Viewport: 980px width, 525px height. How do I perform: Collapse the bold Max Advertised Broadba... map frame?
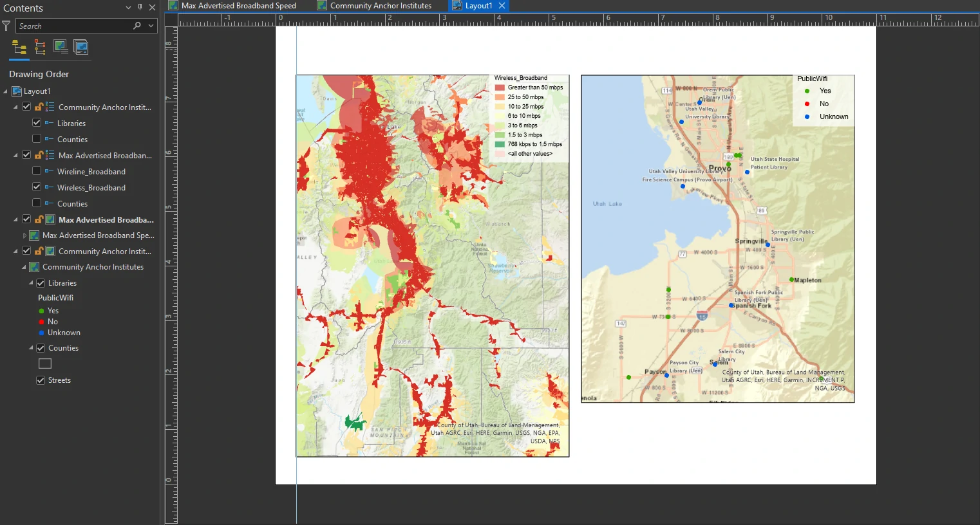point(16,220)
